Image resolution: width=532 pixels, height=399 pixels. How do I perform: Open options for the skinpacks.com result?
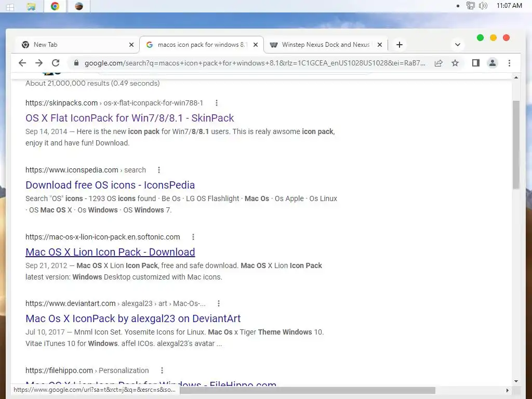pos(217,103)
